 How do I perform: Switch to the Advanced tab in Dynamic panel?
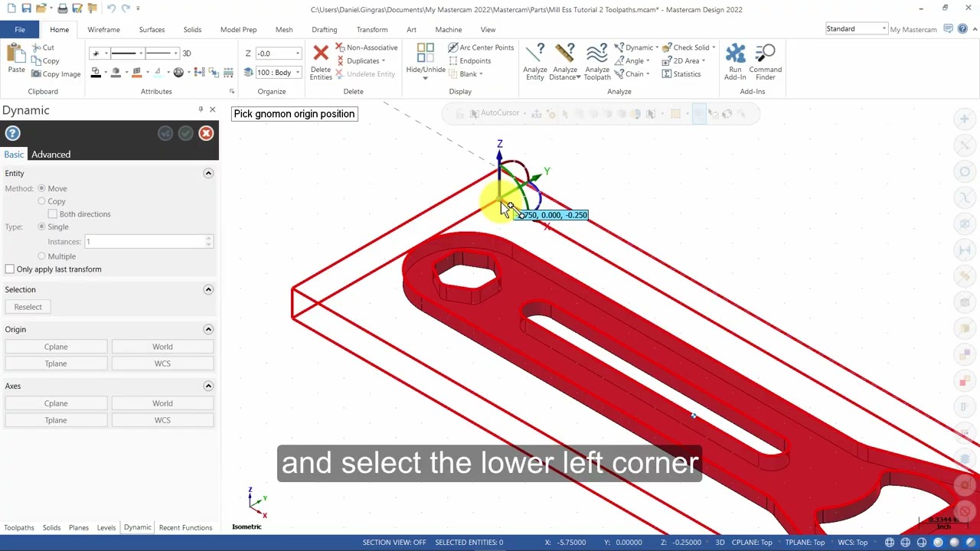pos(51,155)
